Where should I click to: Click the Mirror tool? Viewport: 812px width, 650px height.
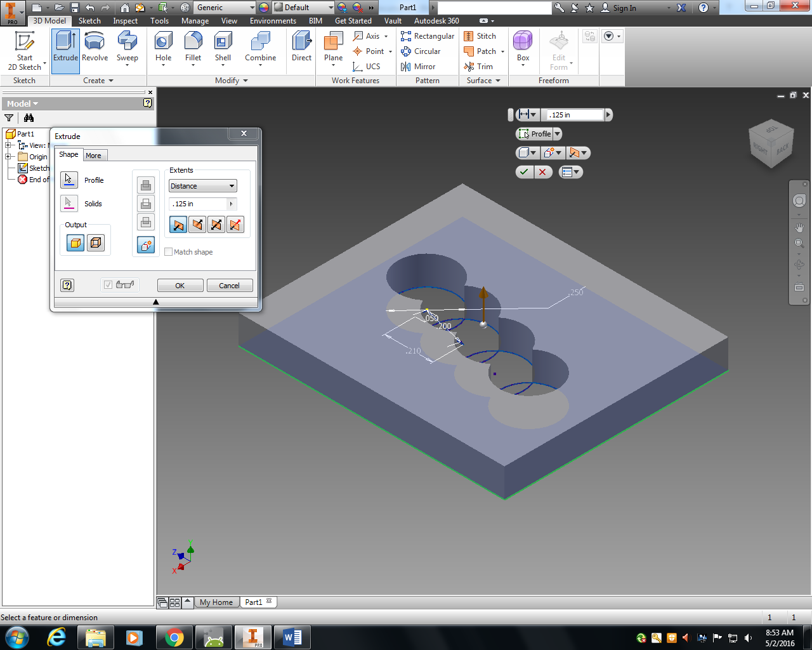point(418,67)
